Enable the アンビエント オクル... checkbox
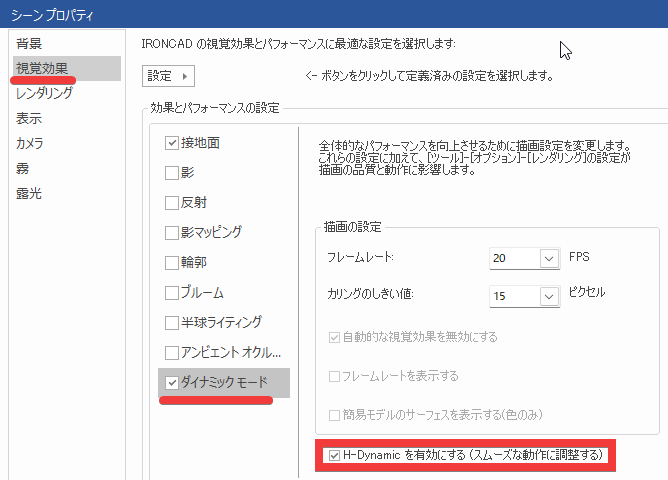Image resolution: width=668 pixels, height=480 pixels. click(x=171, y=353)
